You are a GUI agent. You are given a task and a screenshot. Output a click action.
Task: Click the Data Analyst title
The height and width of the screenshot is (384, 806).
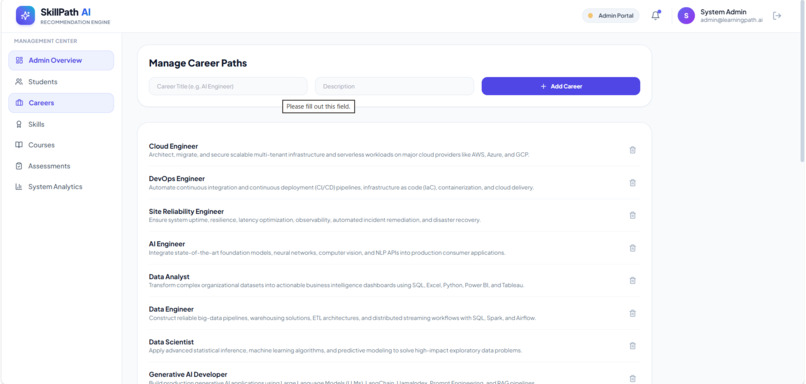169,277
